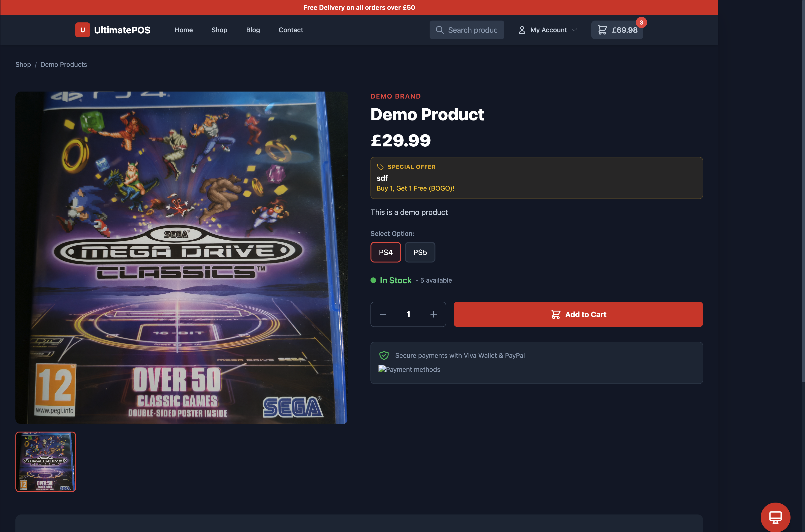Open the Shop menu item
Image resolution: width=805 pixels, height=532 pixels.
point(219,30)
